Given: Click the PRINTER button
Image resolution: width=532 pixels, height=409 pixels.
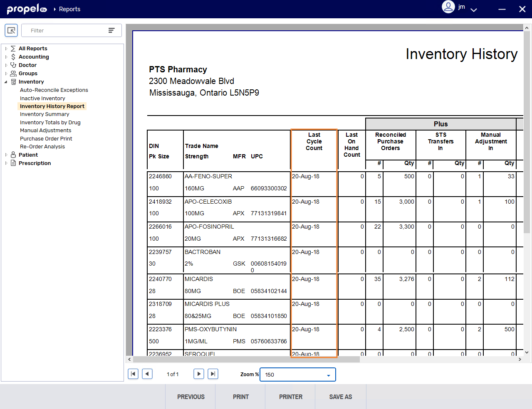Looking at the screenshot, I should 290,397.
